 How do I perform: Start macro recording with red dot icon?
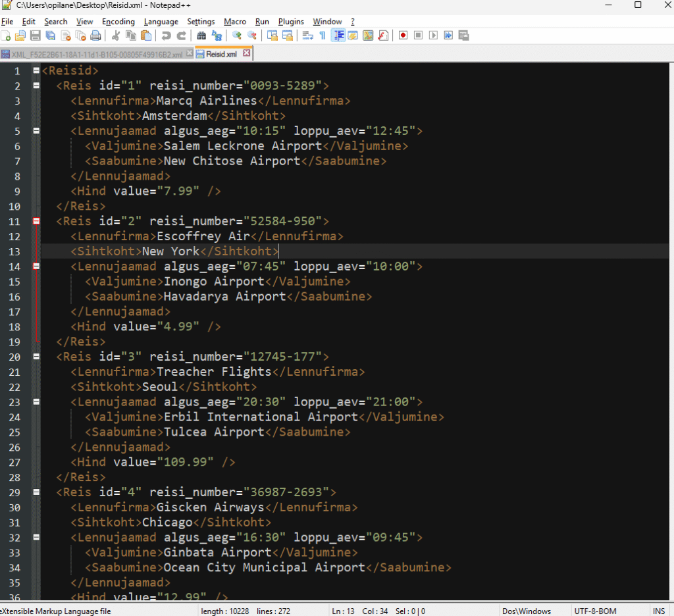coord(403,36)
